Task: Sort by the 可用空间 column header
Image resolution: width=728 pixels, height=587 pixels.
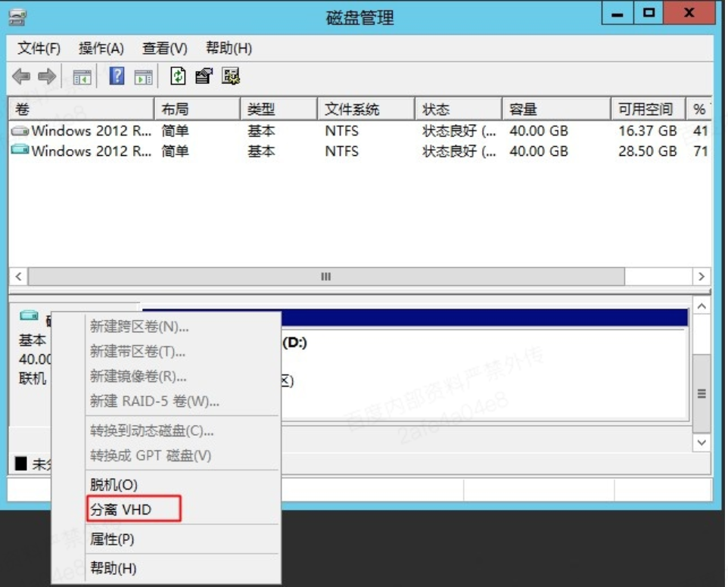Action: (x=646, y=110)
